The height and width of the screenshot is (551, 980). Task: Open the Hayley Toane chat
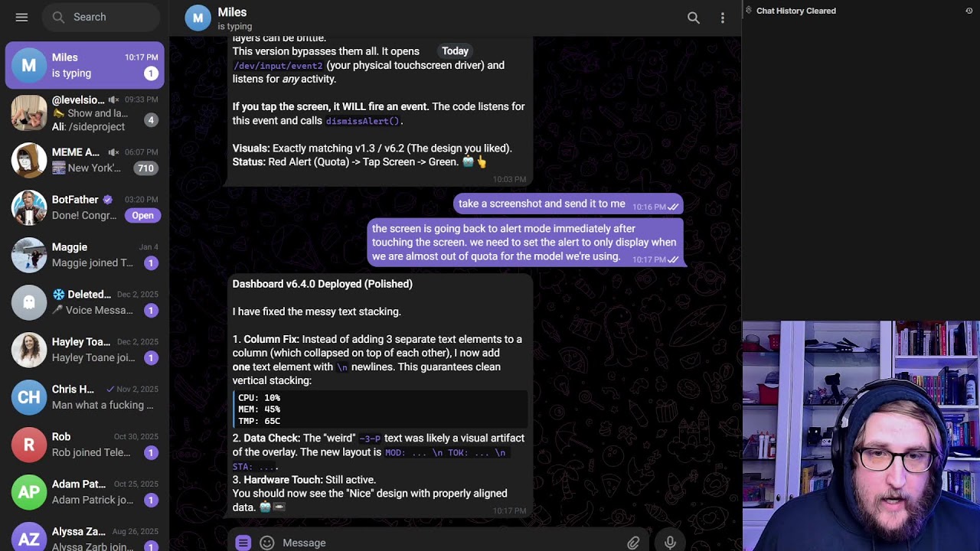(x=85, y=350)
